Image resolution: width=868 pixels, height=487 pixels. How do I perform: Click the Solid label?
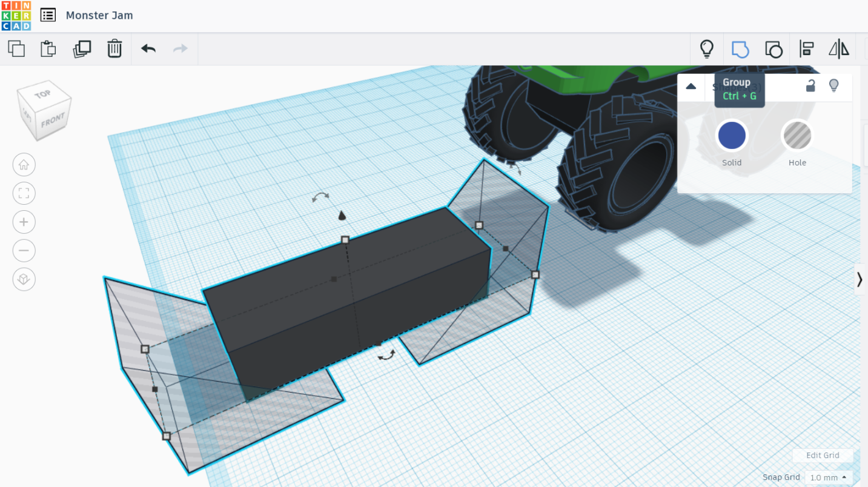(732, 163)
